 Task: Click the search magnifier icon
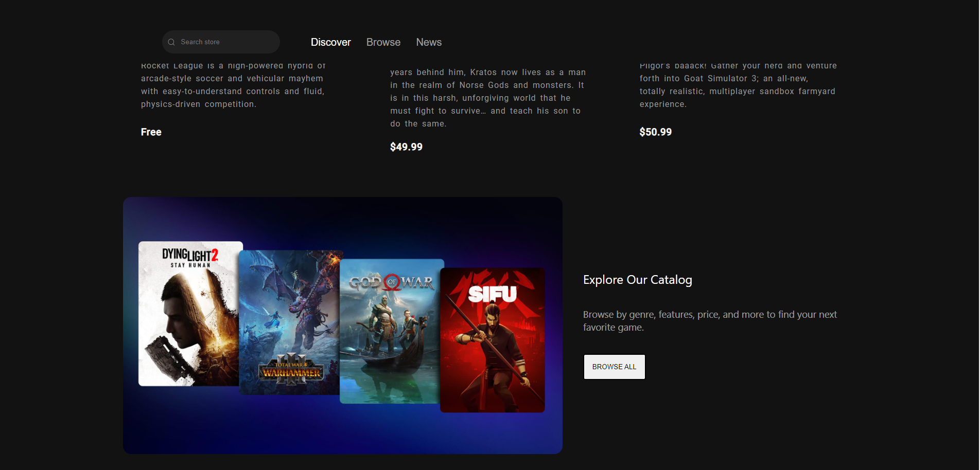pos(171,42)
